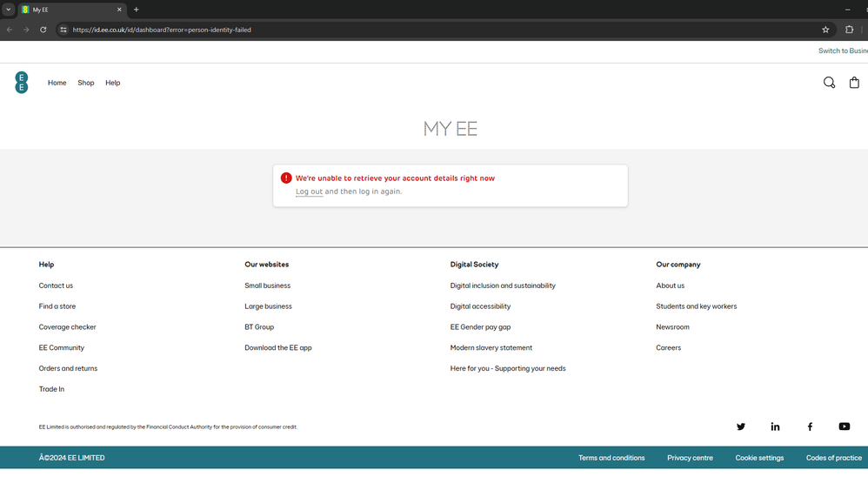Expand the tab search dropdown arrow
The width and height of the screenshot is (868, 497).
click(9, 10)
